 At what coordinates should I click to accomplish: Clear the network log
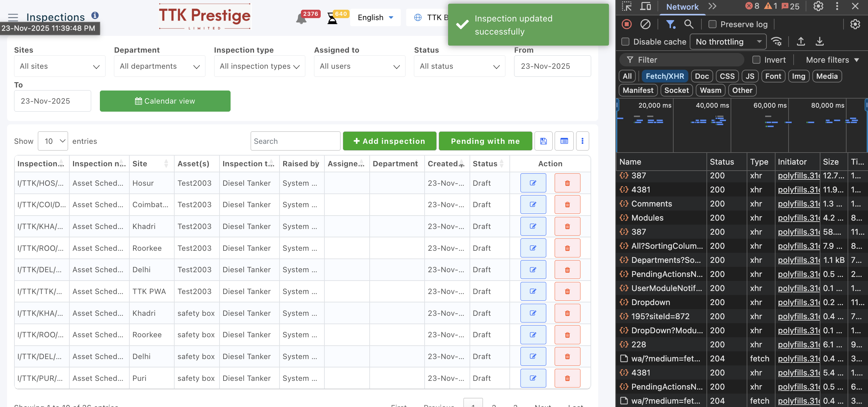tap(645, 24)
